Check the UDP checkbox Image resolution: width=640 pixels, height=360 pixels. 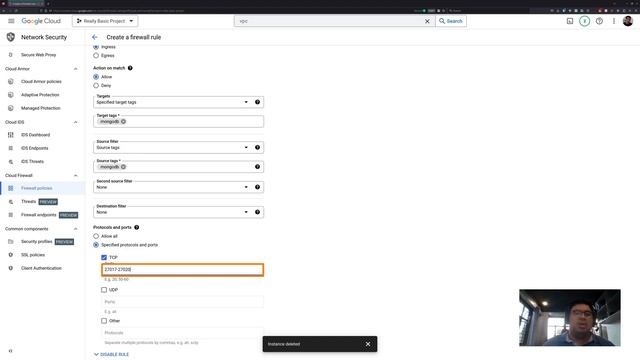click(x=104, y=290)
